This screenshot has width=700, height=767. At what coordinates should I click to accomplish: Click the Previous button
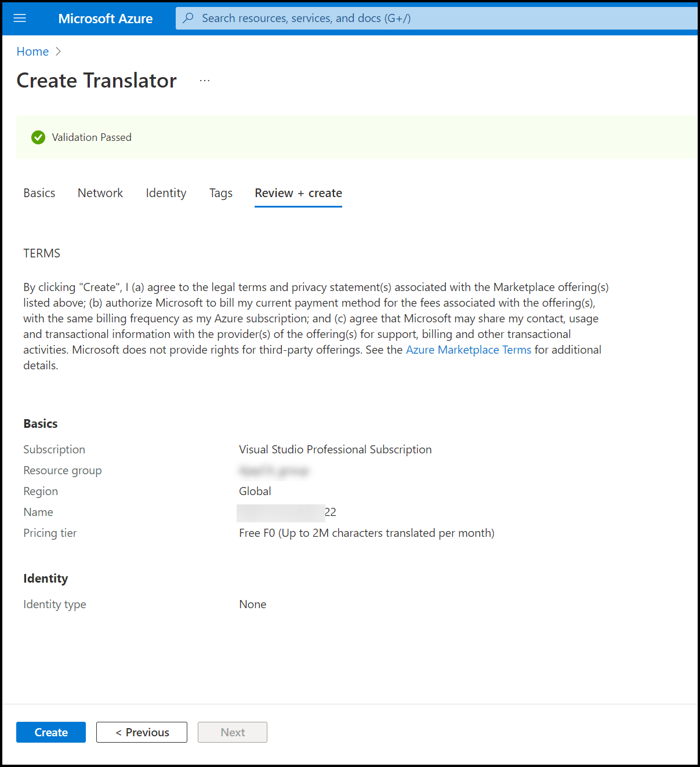click(142, 732)
